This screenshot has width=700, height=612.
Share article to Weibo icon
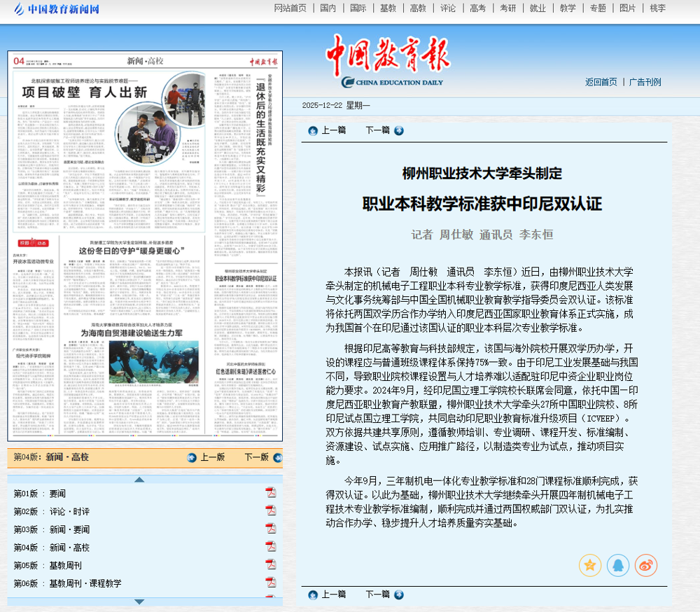[x=646, y=565]
